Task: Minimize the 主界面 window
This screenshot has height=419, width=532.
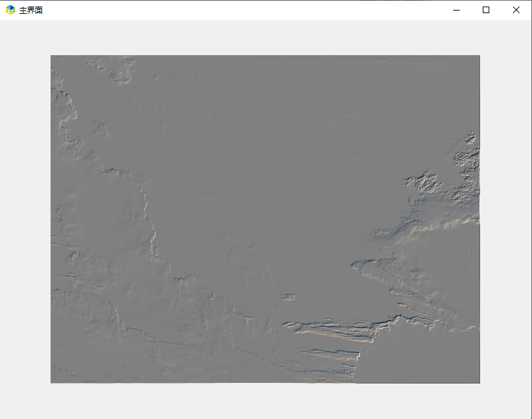Action: pos(456,10)
